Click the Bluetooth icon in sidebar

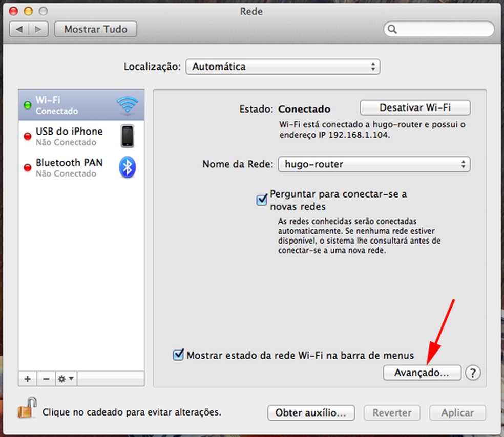click(128, 167)
